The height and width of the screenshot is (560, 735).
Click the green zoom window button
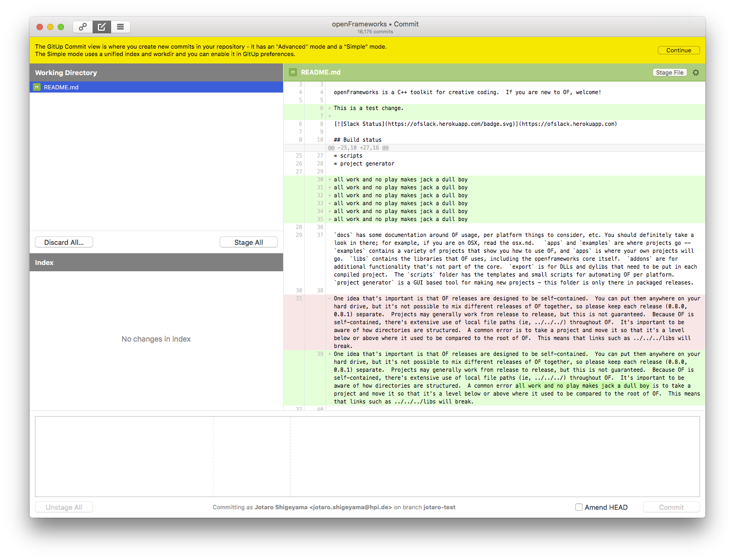click(x=61, y=27)
